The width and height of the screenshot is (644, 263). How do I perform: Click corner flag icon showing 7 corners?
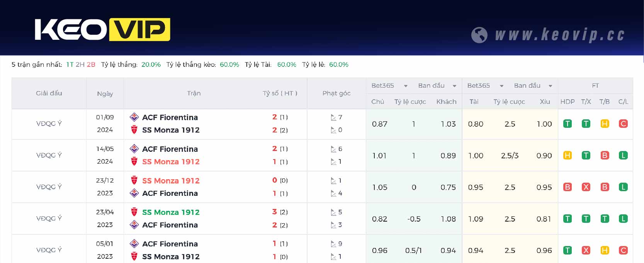pyautogui.click(x=333, y=117)
